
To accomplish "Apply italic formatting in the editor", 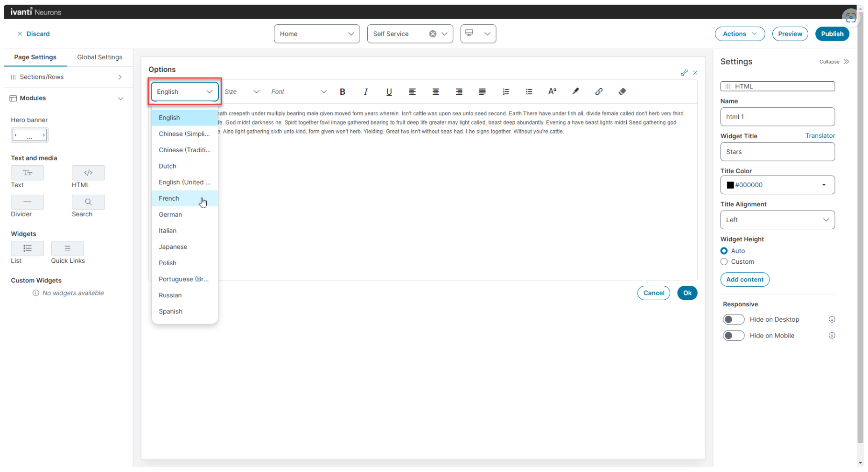I will coord(366,92).
